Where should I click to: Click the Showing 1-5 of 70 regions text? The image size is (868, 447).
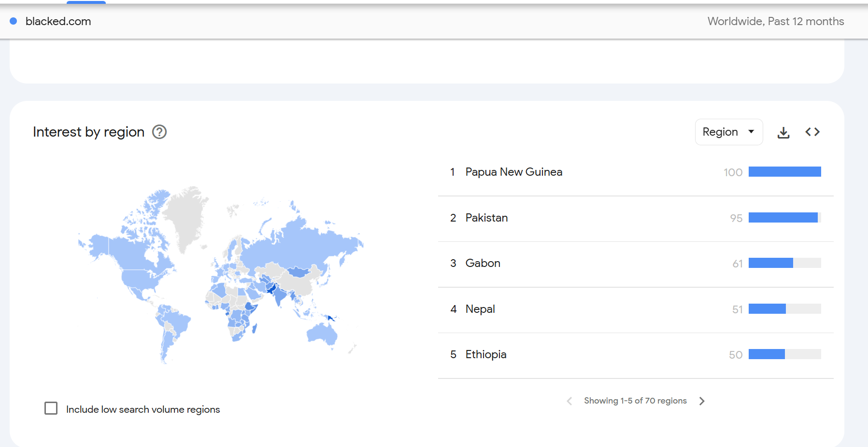[x=635, y=401]
